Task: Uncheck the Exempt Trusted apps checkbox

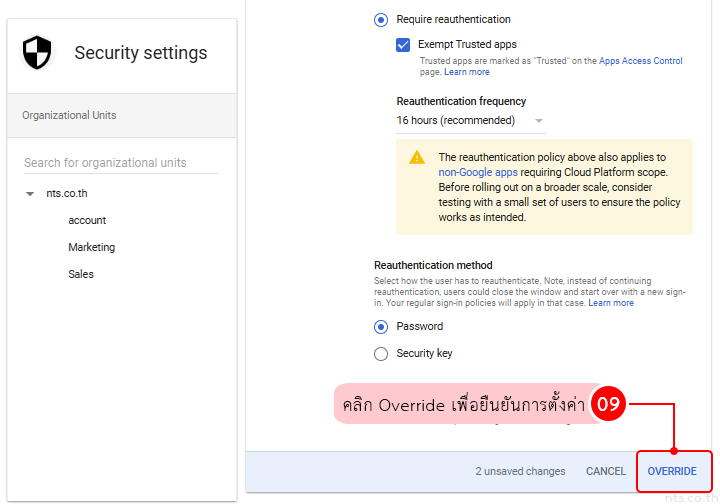Action: tap(403, 45)
